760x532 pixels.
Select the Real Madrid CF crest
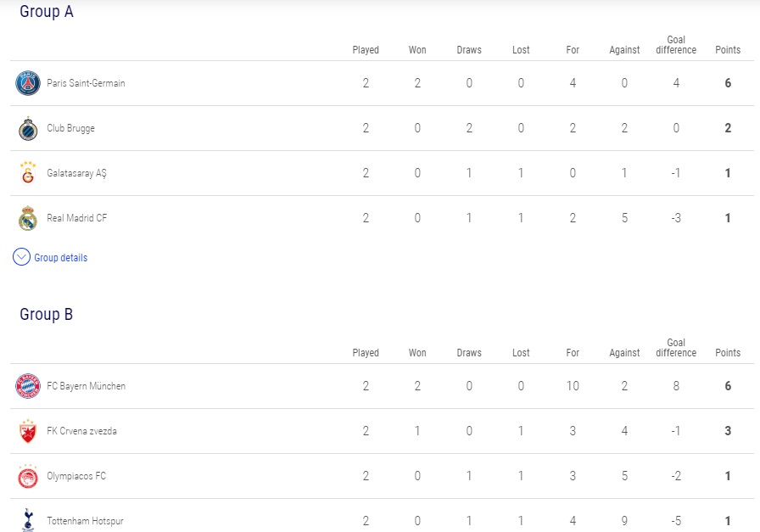click(28, 218)
